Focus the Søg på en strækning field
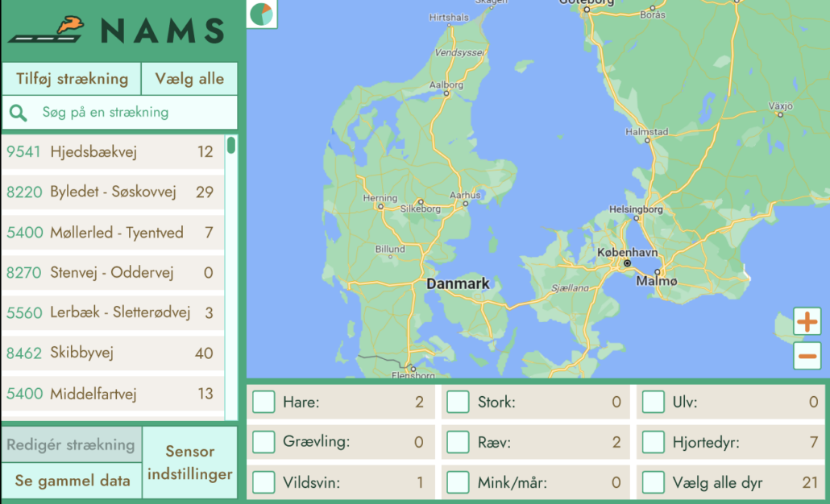Image resolution: width=830 pixels, height=504 pixels. [x=133, y=113]
